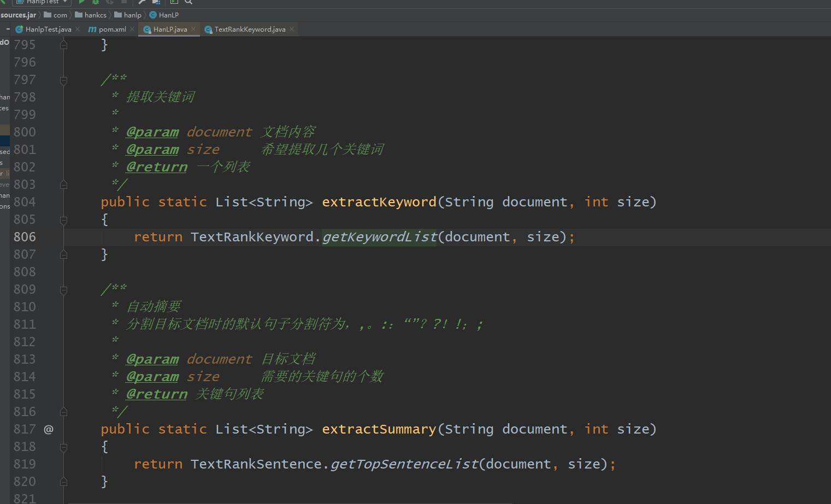Close the HanlpTest.java tab
The width and height of the screenshot is (831, 504).
78,29
